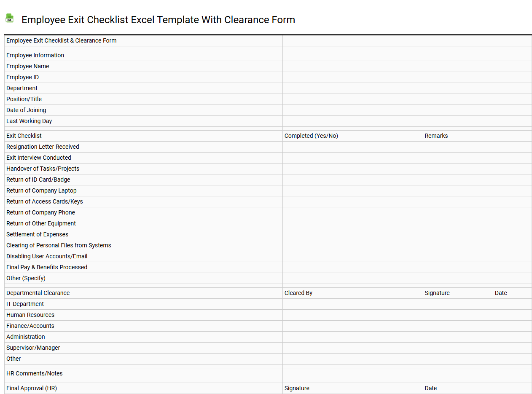This screenshot has width=532, height=394.
Task: Select the Employee Name entry cell
Action: pyautogui.click(x=352, y=66)
